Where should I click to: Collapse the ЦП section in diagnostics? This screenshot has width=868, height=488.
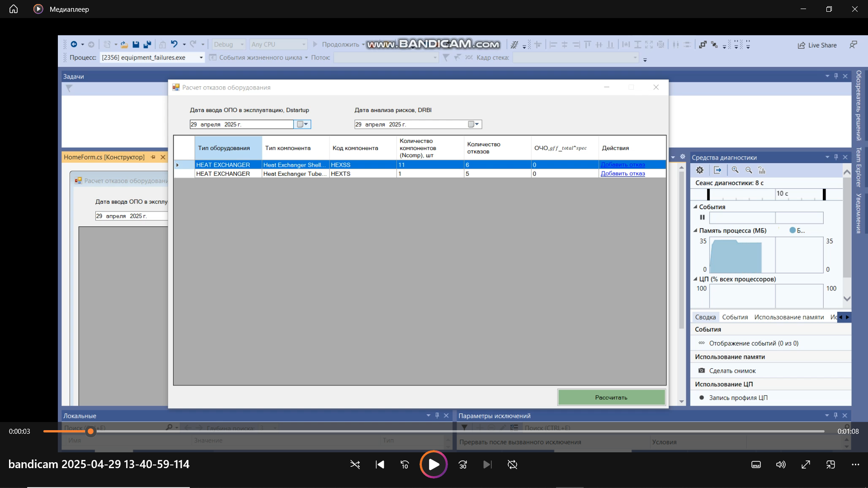point(695,279)
